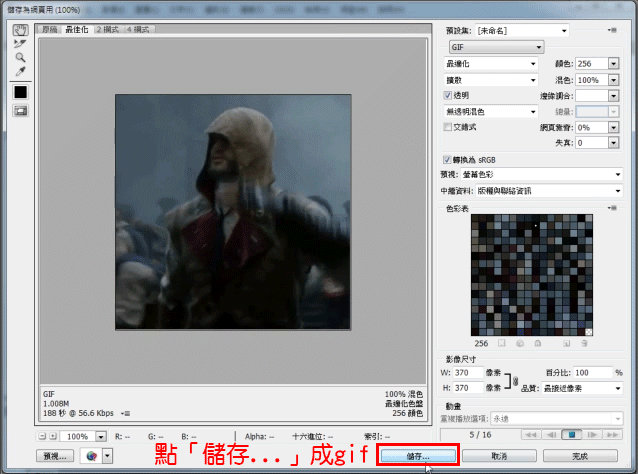Image resolution: width=638 pixels, height=474 pixels.
Task: Open the 擴散 dither method dropdown
Action: click(x=491, y=80)
